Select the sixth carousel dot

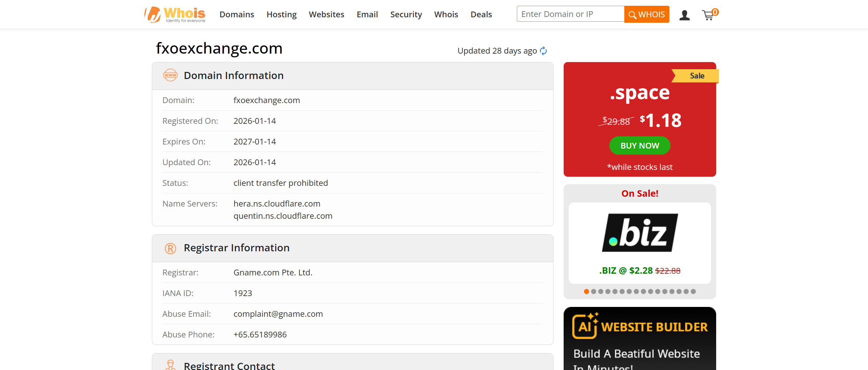622,291
